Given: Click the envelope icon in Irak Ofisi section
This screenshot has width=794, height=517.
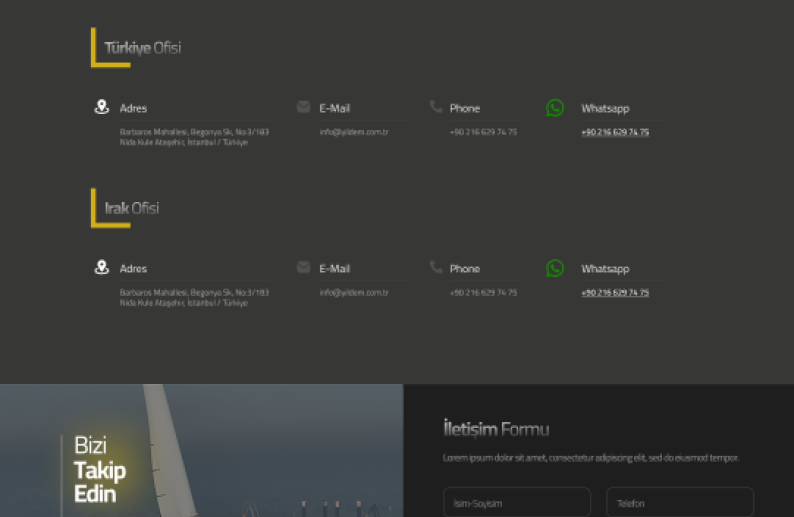Looking at the screenshot, I should pyautogui.click(x=303, y=268).
